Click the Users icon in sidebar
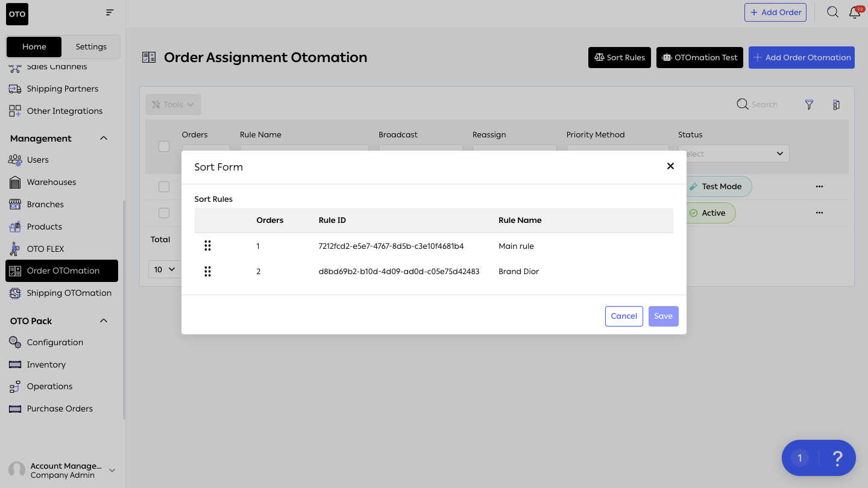 [15, 160]
